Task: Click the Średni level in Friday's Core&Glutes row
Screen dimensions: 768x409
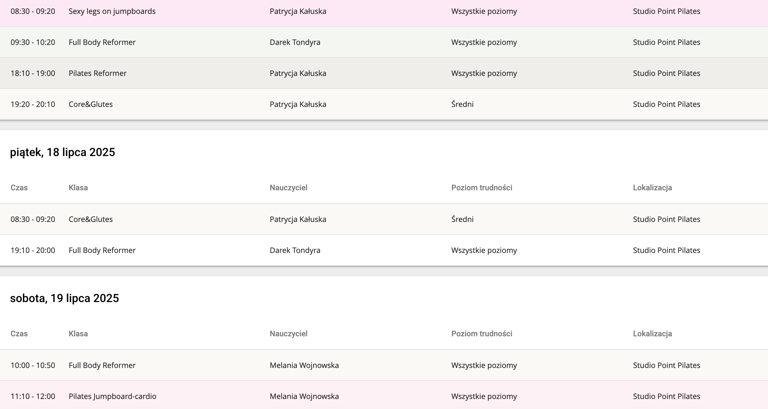Action: click(462, 220)
